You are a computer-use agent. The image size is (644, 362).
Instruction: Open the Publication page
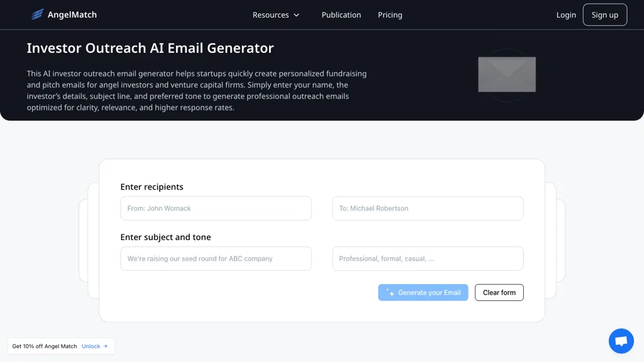pos(341,15)
